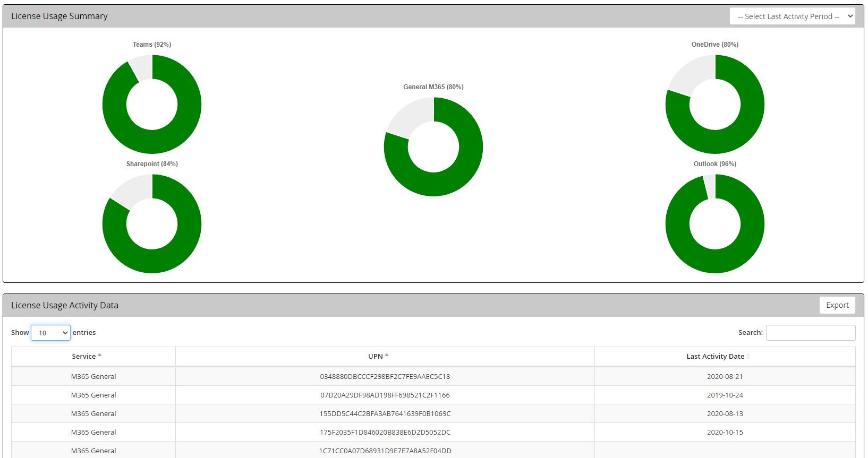Click the Sharepoint (84%) chart label
This screenshot has height=458, width=868.
tap(152, 164)
